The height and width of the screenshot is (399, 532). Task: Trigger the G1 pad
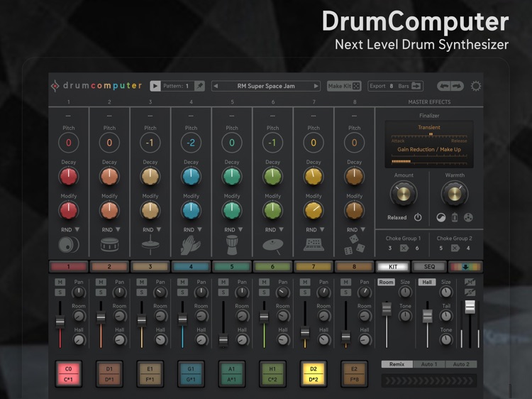click(x=191, y=374)
